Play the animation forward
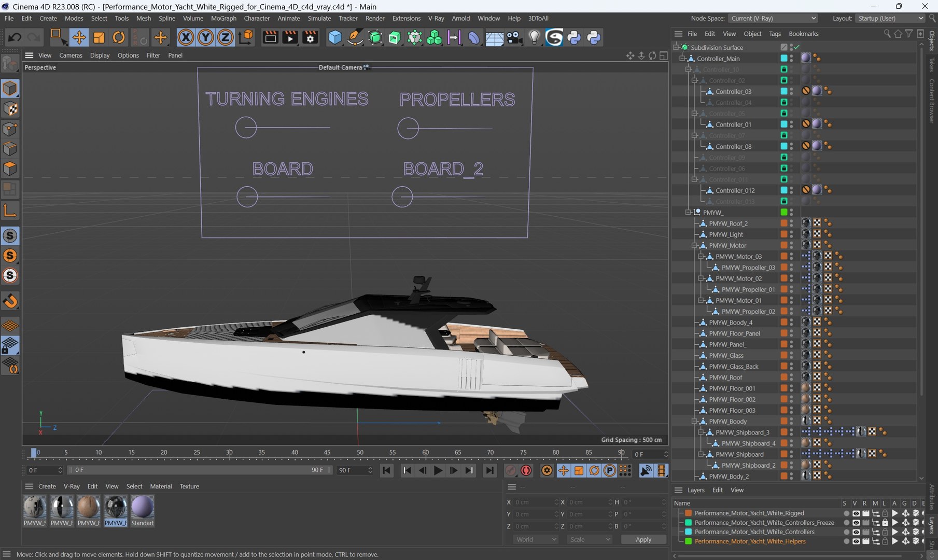Image resolution: width=938 pixels, height=560 pixels. [x=438, y=470]
